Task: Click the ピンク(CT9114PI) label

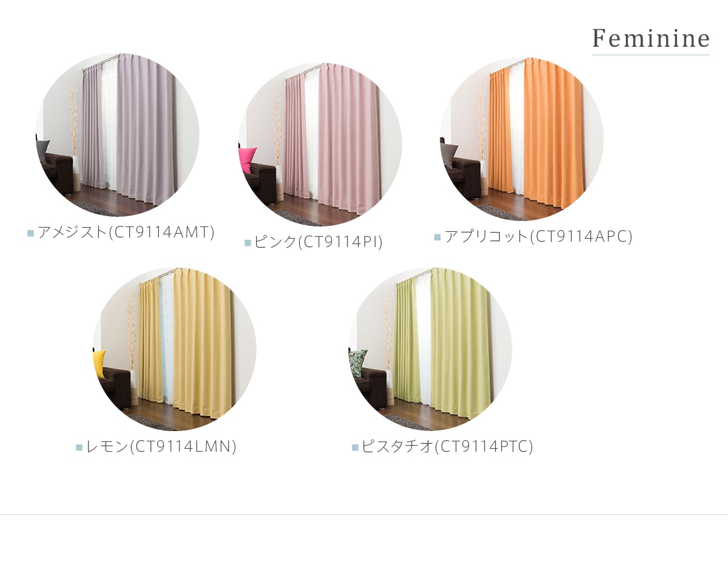Action: coord(318,242)
